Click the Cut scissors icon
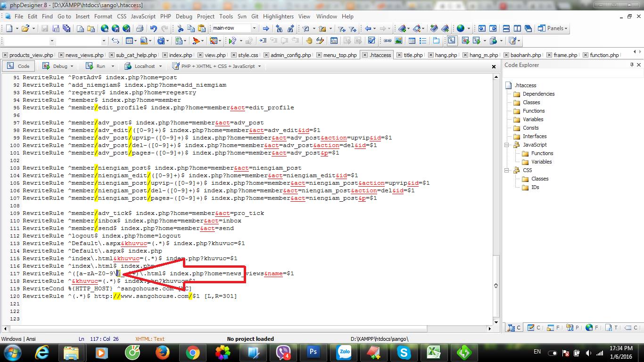 click(180, 28)
